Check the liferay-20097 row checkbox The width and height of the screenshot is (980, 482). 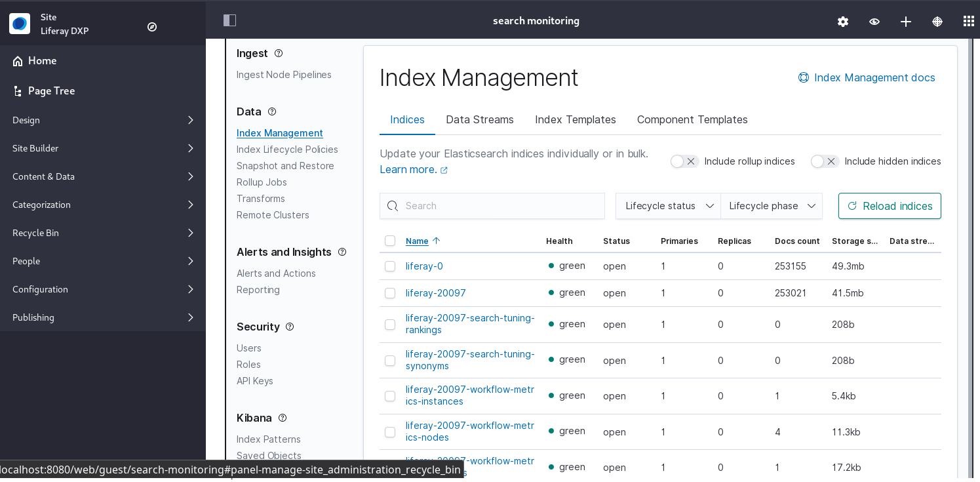point(390,293)
